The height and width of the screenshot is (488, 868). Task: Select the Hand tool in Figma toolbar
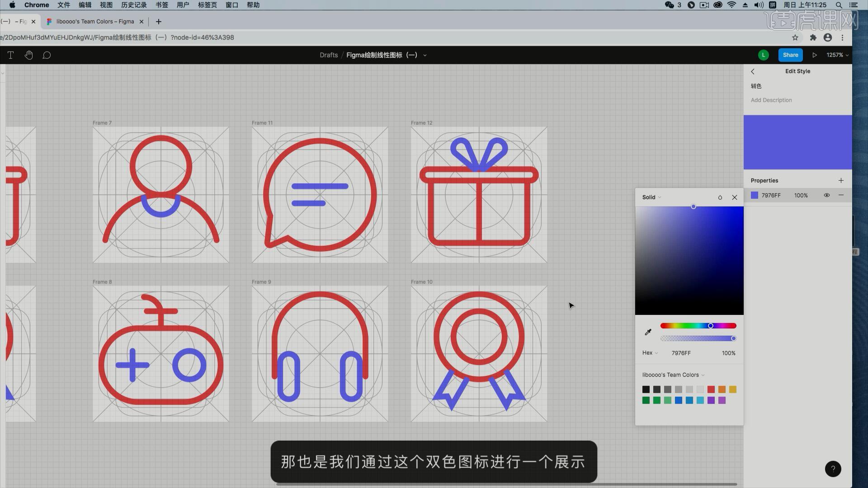click(x=29, y=55)
